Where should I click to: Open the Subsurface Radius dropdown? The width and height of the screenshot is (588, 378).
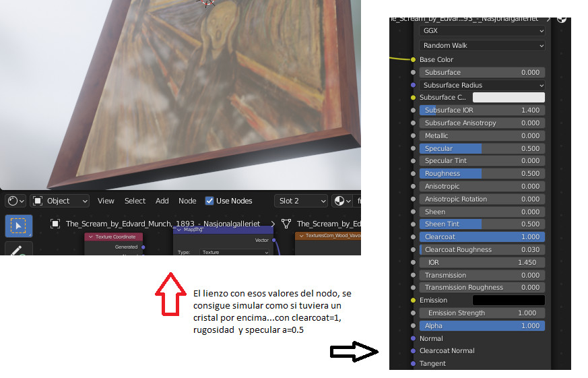tap(482, 85)
